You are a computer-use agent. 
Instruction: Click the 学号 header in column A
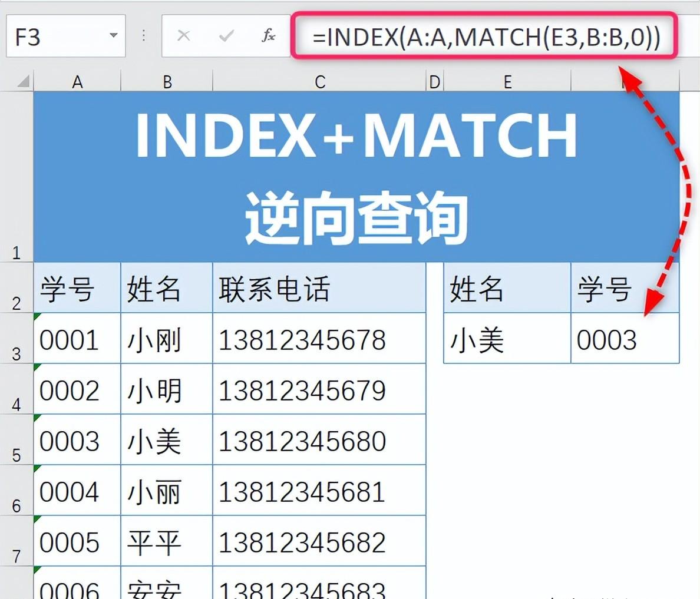tap(77, 288)
